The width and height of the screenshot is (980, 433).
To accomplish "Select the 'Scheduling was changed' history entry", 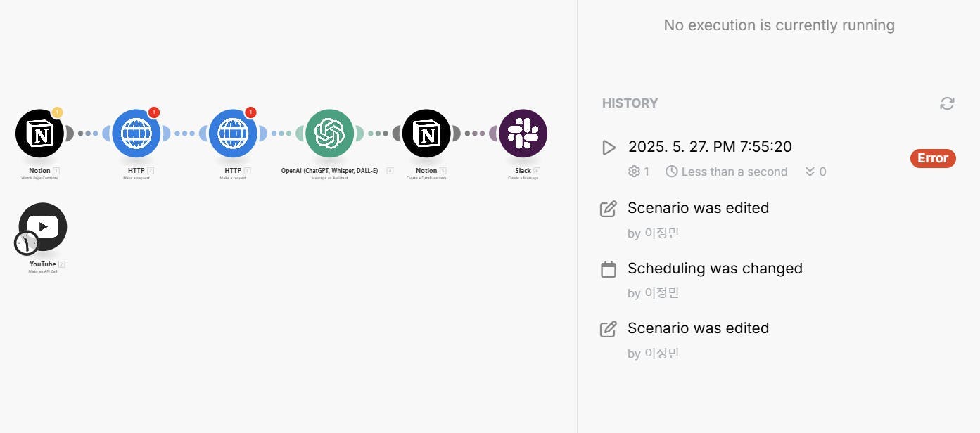I will [x=714, y=269].
